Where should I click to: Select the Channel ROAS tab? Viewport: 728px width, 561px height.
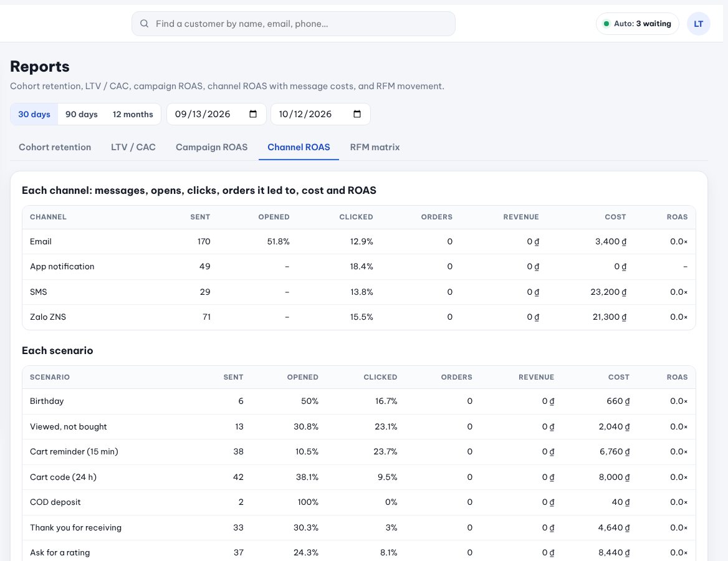pyautogui.click(x=299, y=147)
